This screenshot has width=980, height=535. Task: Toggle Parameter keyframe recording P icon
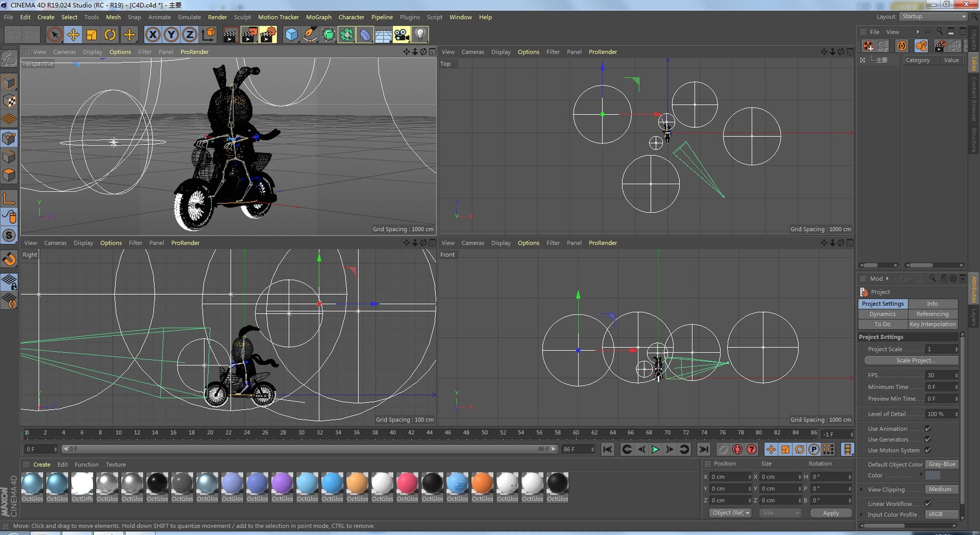click(x=814, y=449)
